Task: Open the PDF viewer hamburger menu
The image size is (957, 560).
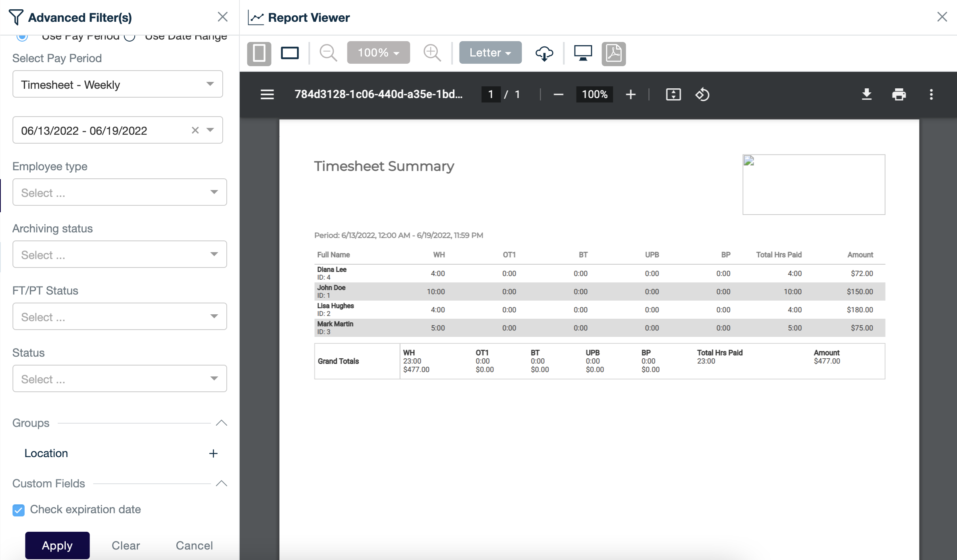Action: coord(267,94)
